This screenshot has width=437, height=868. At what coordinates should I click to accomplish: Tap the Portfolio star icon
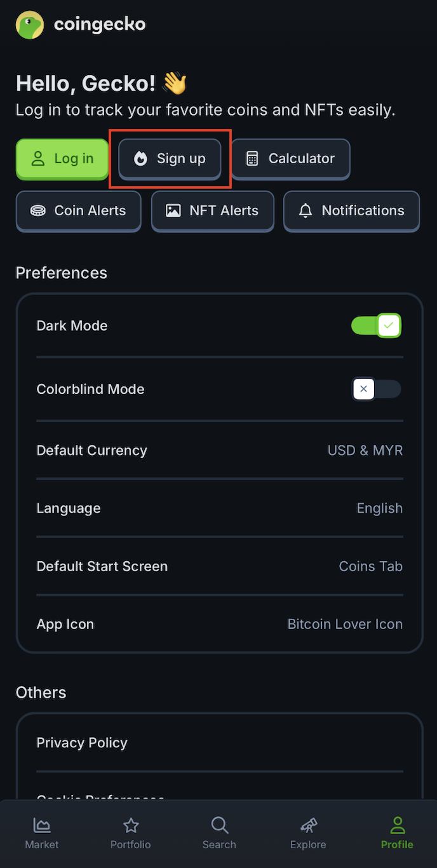click(130, 825)
